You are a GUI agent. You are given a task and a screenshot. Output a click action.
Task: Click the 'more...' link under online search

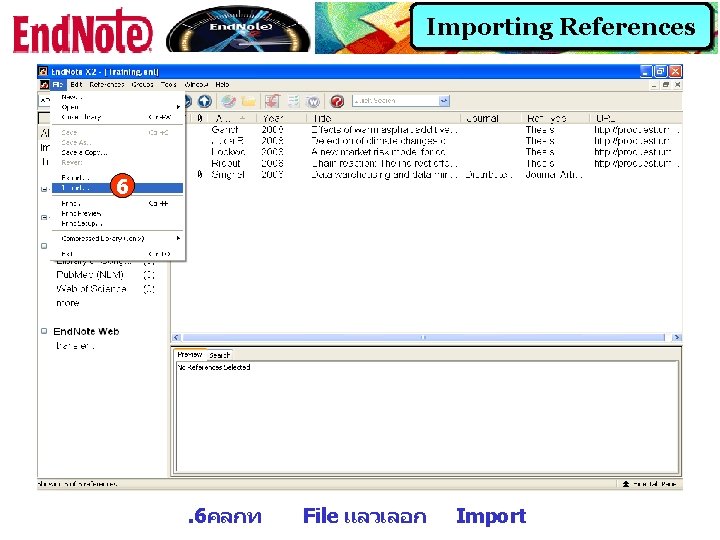68,303
